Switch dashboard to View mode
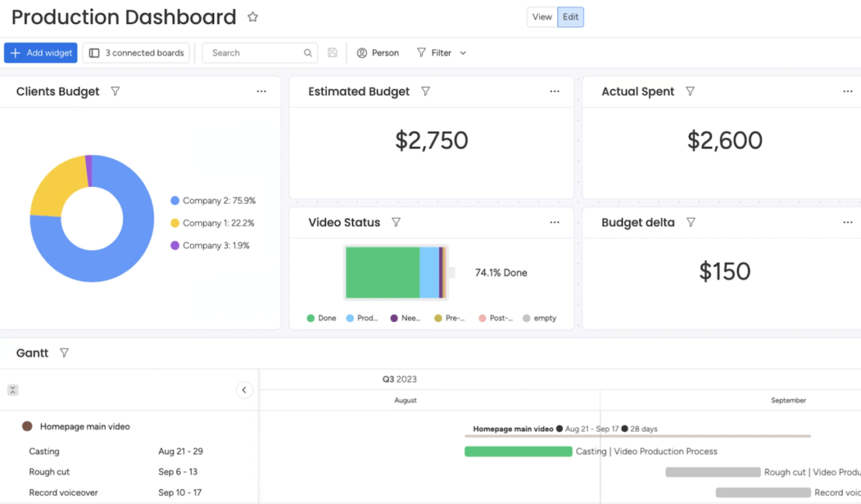The image size is (861, 504). 542,17
